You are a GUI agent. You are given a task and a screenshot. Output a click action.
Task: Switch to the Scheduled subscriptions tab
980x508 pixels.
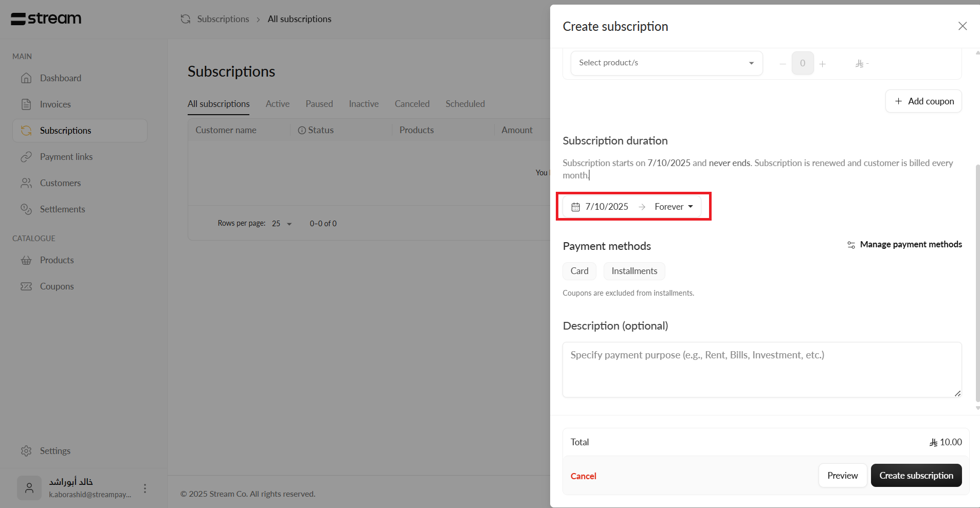click(465, 104)
